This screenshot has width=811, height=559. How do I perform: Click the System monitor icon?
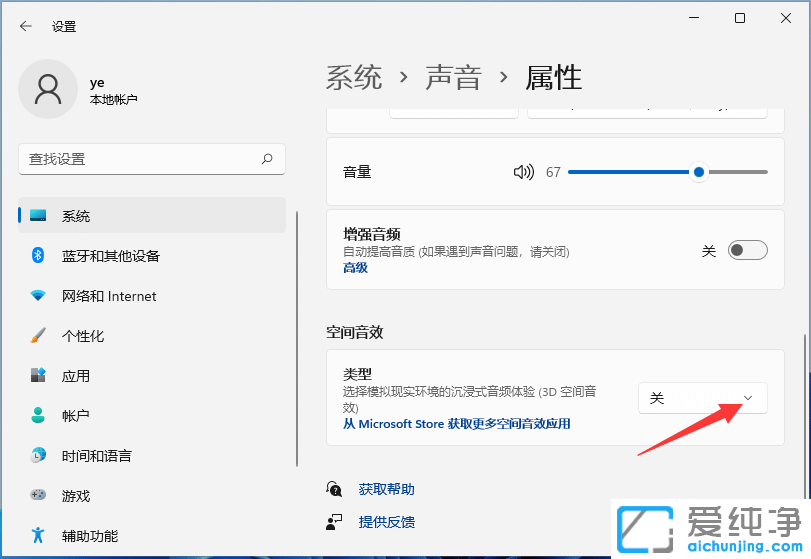coord(38,216)
